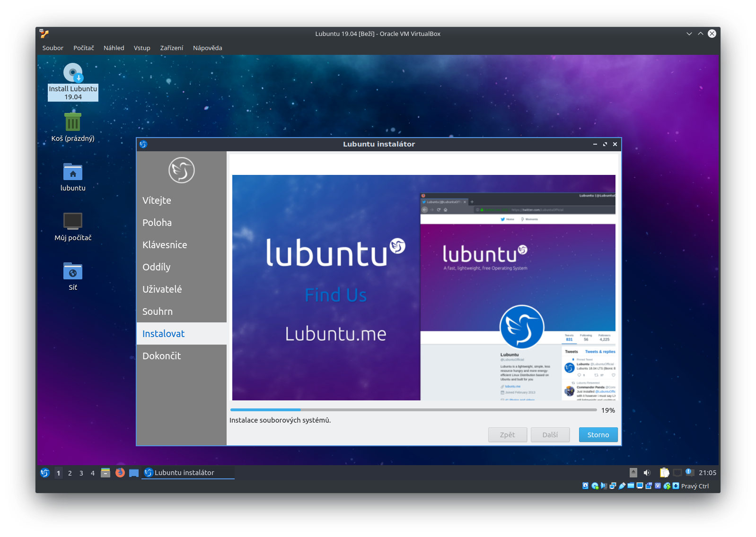Click the VirtualBox mouse integration indicator
Screen dimensions: 756x537
pos(667,486)
